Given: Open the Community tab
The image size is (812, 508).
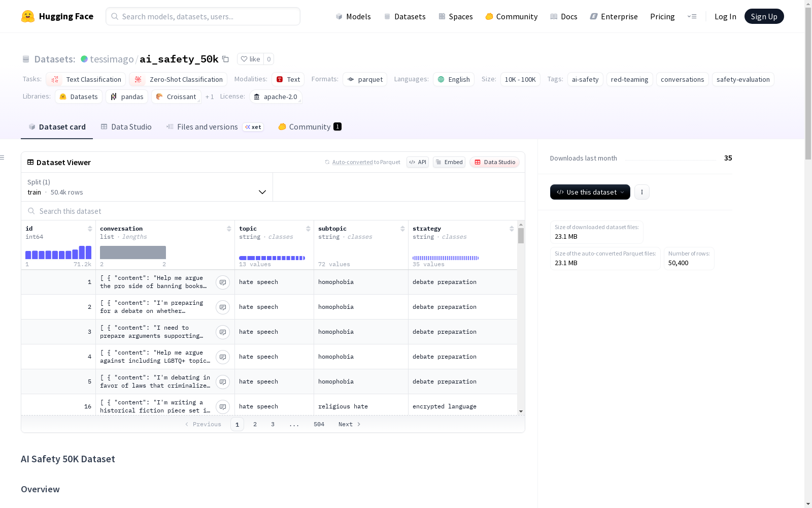Looking at the screenshot, I should tap(310, 127).
